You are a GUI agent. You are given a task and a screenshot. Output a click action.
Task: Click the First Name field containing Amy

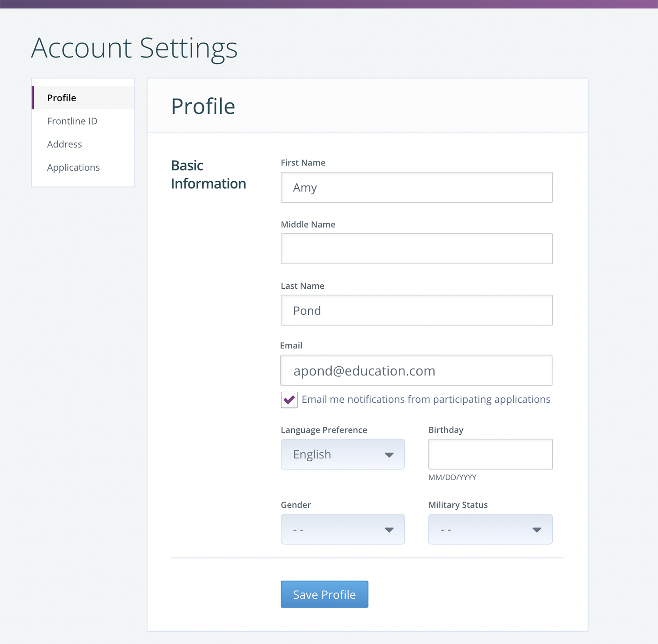(x=417, y=187)
